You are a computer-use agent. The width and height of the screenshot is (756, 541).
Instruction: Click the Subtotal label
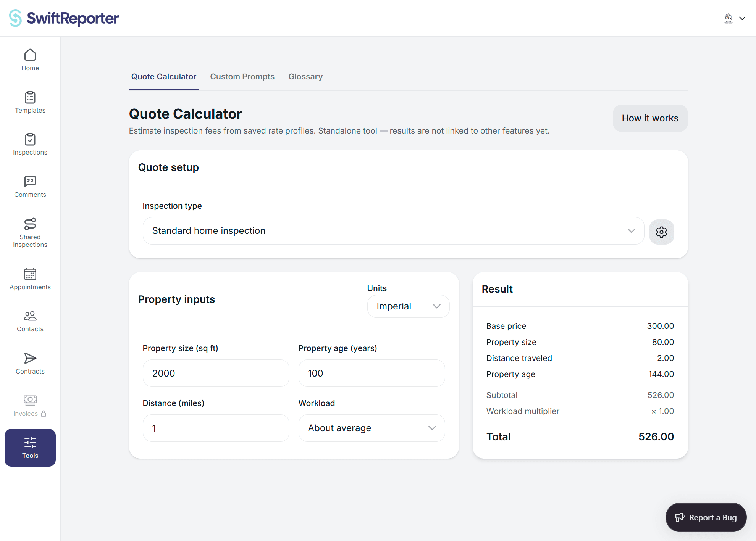(x=502, y=395)
